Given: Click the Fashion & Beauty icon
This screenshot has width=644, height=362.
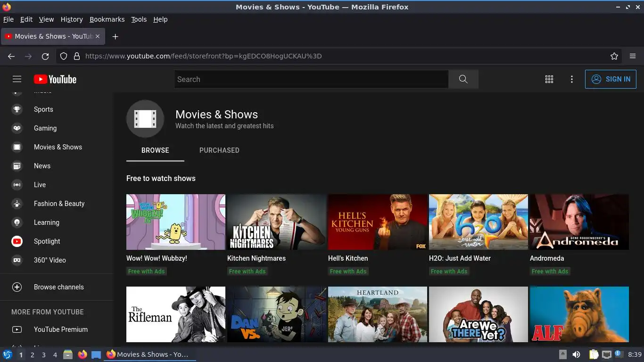Looking at the screenshot, I should point(17,204).
